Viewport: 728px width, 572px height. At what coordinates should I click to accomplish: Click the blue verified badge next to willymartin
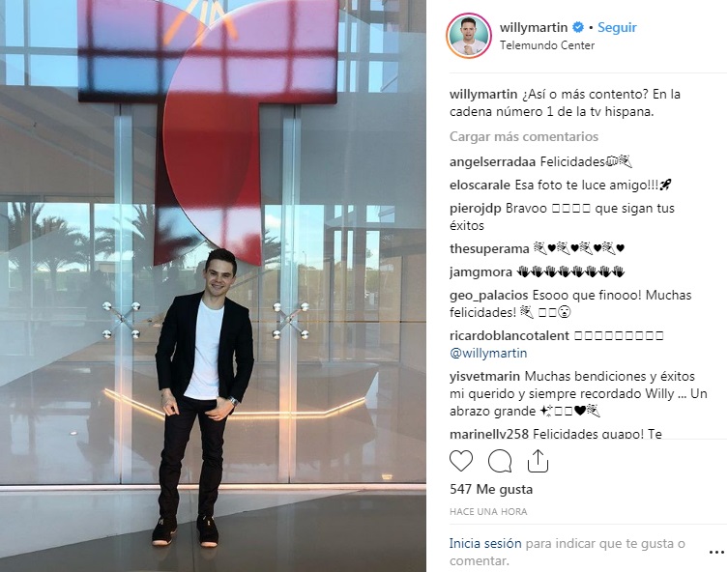click(x=578, y=27)
